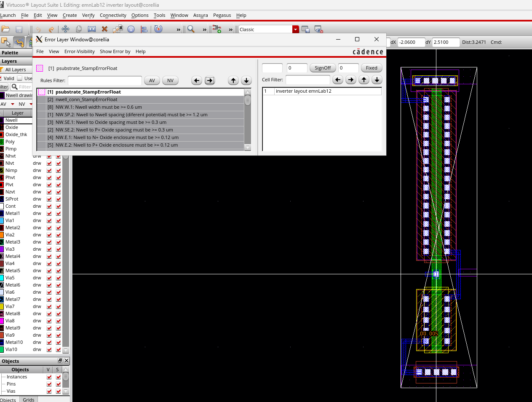Click rules up arrow button
The width and height of the screenshot is (532, 402).
[233, 80]
